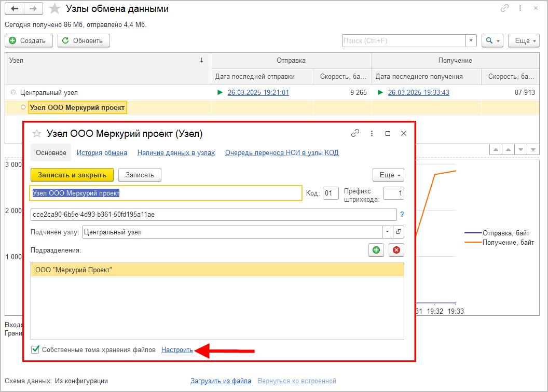Open the kebab menu in node dialog
This screenshot has height=392, width=548.
372,133
